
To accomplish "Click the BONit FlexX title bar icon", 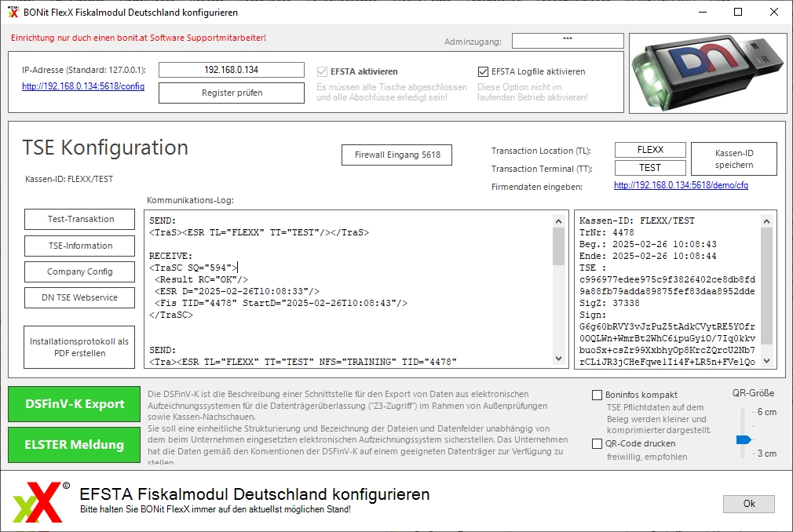I will (13, 12).
